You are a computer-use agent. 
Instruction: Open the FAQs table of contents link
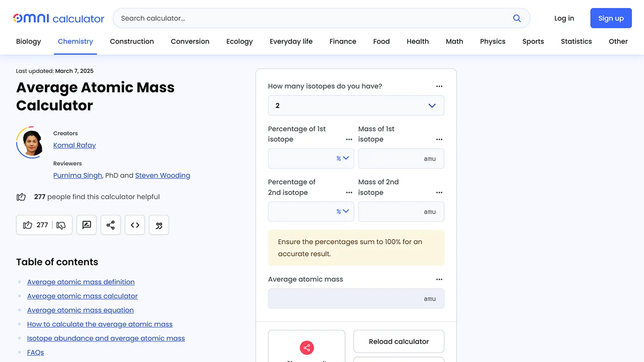[35, 352]
